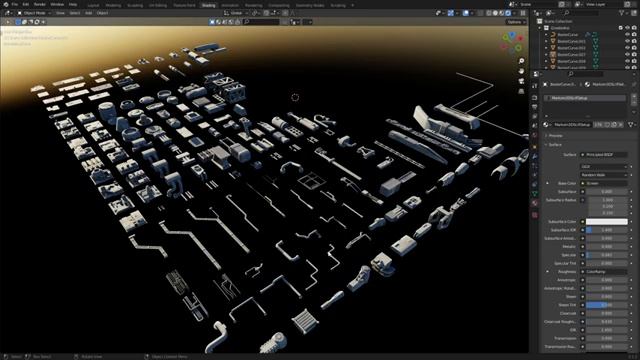Open the GGX distribution dropdown
This screenshot has width=640, height=360.
604,167
